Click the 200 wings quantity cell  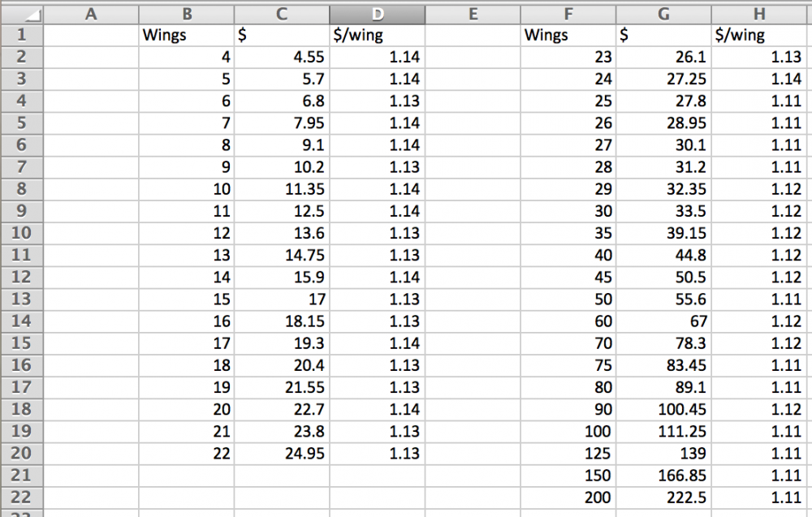coord(568,498)
